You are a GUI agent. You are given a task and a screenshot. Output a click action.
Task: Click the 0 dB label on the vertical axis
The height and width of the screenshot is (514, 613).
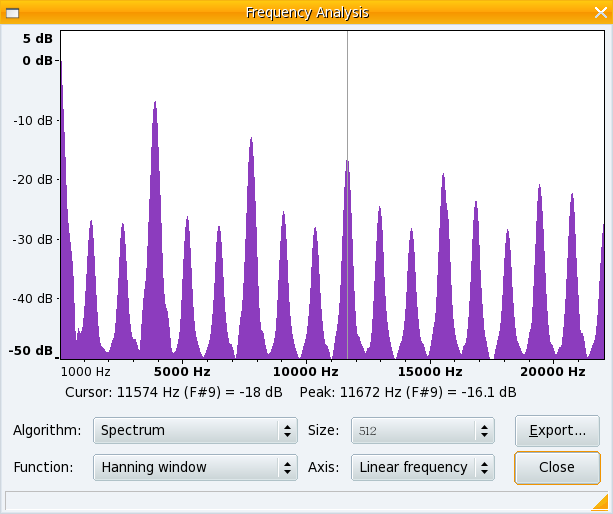tap(38, 60)
